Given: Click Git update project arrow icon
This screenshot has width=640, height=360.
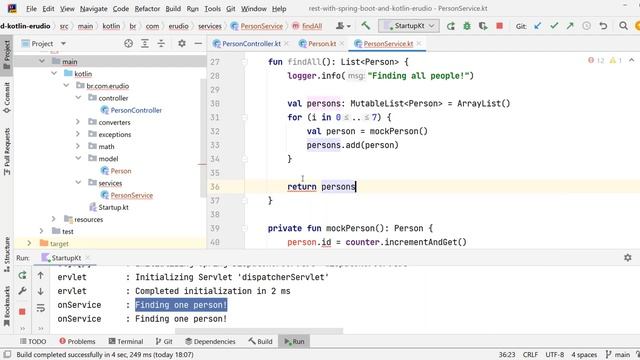Looking at the screenshot, I should pyautogui.click(x=538, y=26).
